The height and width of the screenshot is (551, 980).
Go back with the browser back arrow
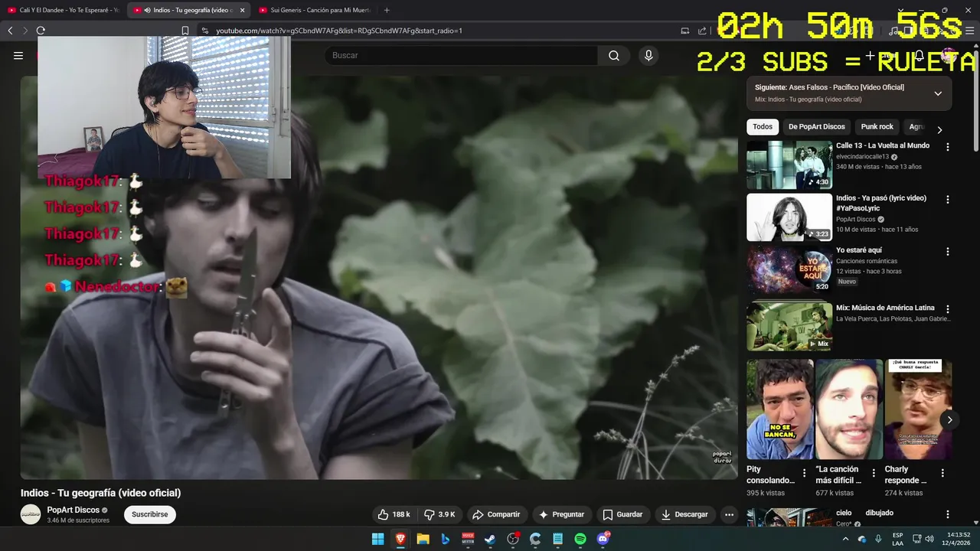click(10, 31)
